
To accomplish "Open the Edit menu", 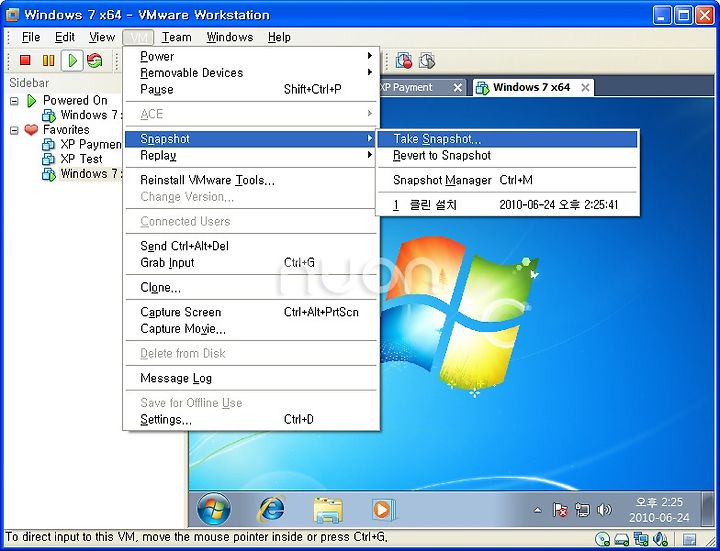I will click(65, 37).
